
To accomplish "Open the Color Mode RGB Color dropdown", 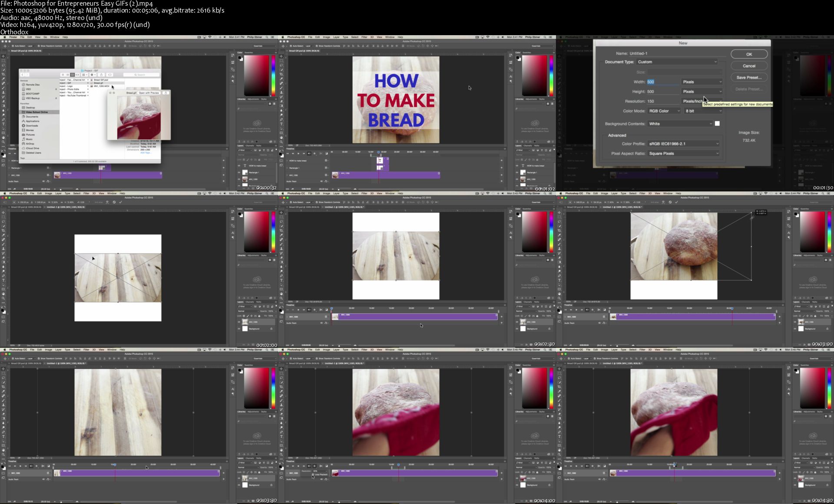I will point(664,111).
